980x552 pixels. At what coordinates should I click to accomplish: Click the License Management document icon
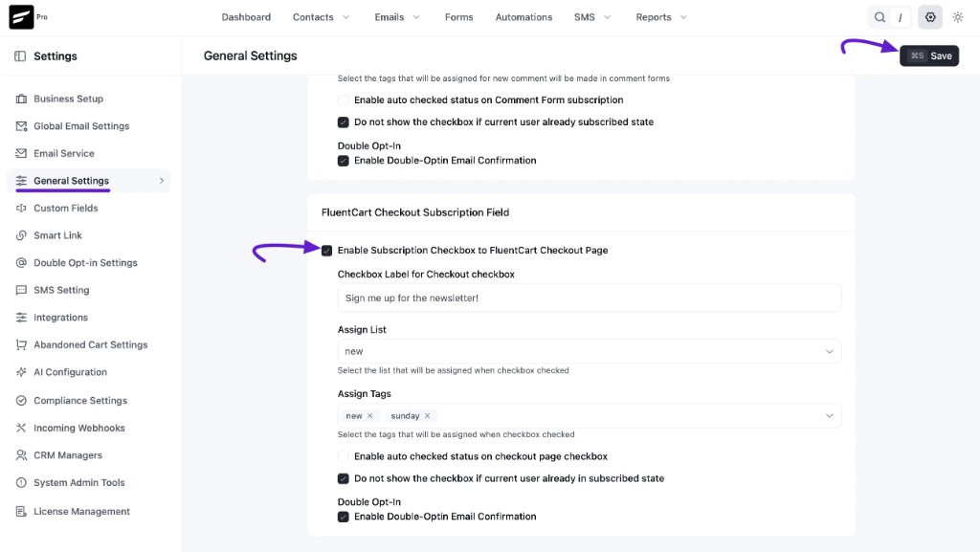pos(21,512)
